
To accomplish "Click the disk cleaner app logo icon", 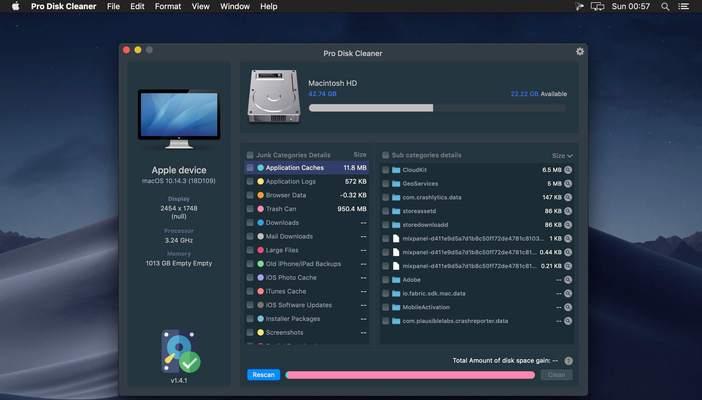I will (x=180, y=352).
